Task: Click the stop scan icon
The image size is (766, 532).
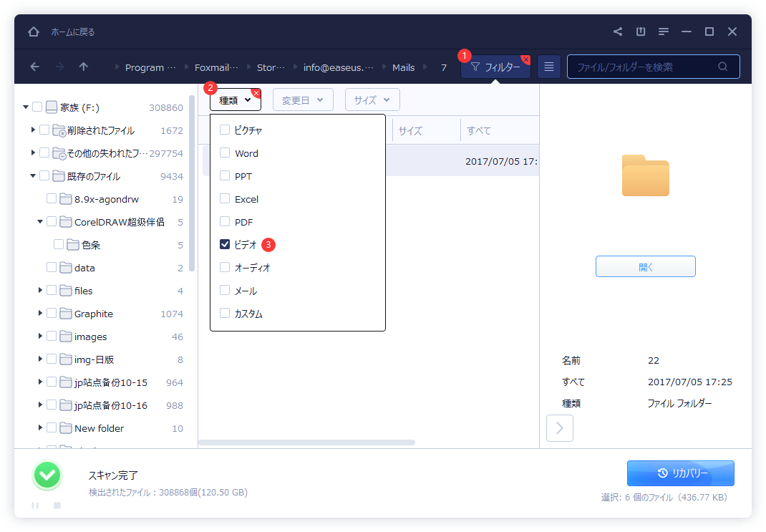Action: pos(57,505)
